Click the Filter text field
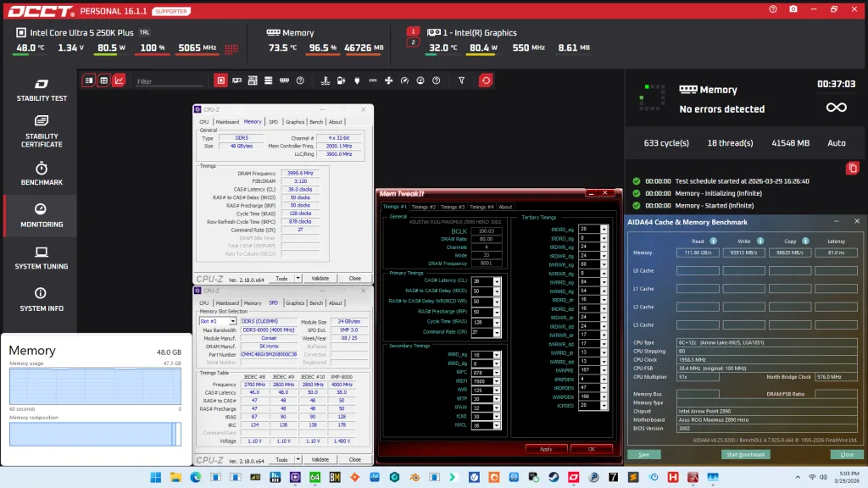Viewport: 868px width, 488px height. (170, 81)
